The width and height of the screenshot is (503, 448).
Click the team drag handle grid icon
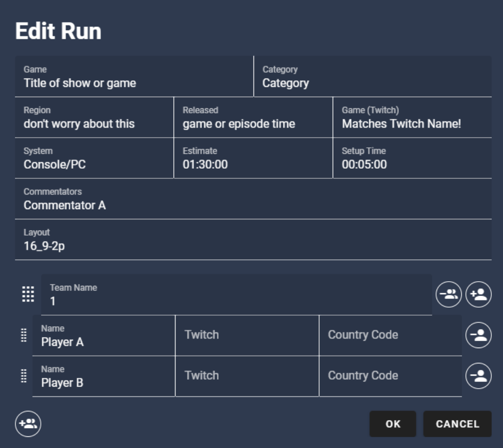(x=28, y=295)
